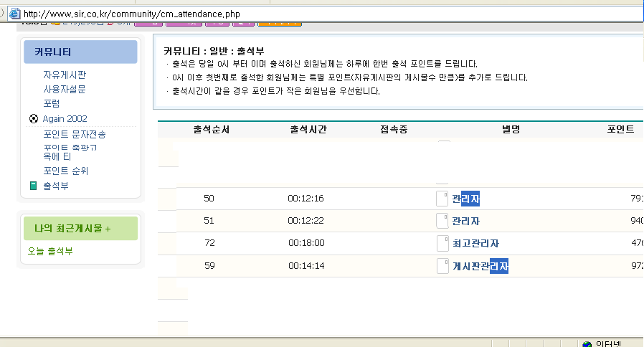Select 포인트 순위 in the sidebar
644x347 pixels.
point(66,171)
